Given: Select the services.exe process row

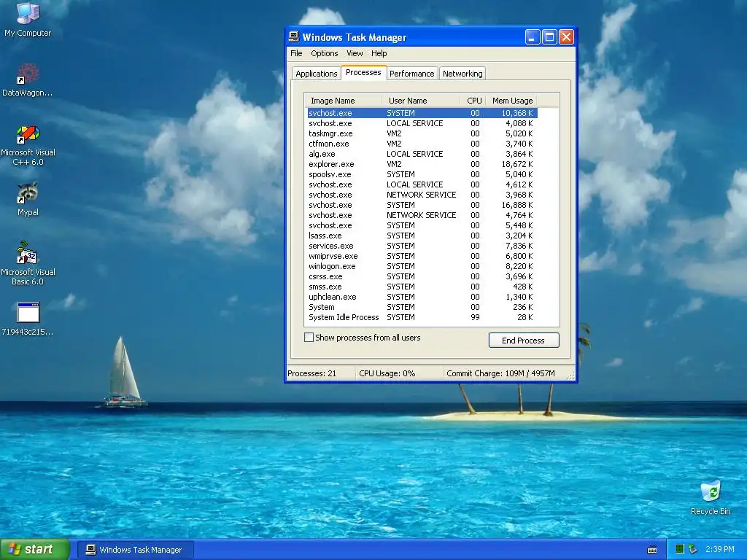Looking at the screenshot, I should point(422,246).
